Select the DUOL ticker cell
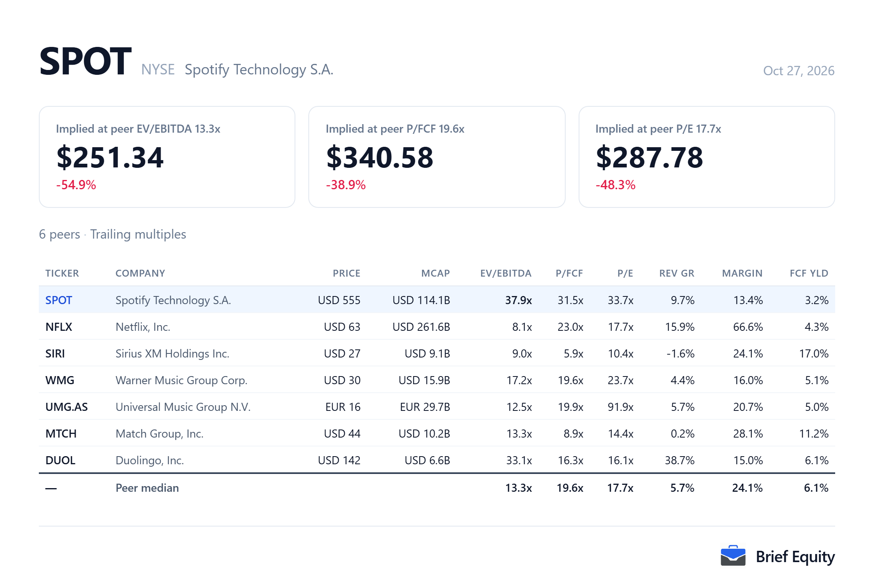 pyautogui.click(x=61, y=460)
